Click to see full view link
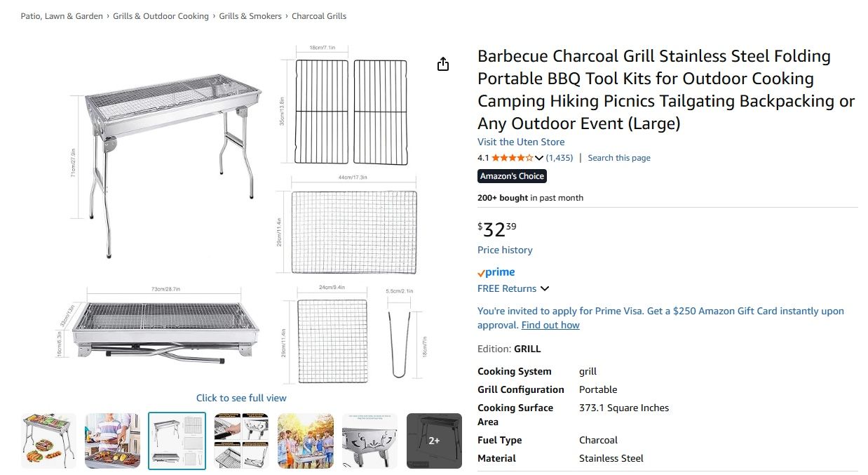868x475 pixels. click(x=241, y=398)
